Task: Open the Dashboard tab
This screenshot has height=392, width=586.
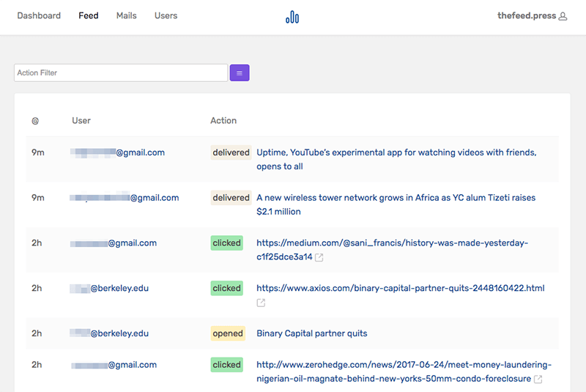Action: [x=39, y=15]
